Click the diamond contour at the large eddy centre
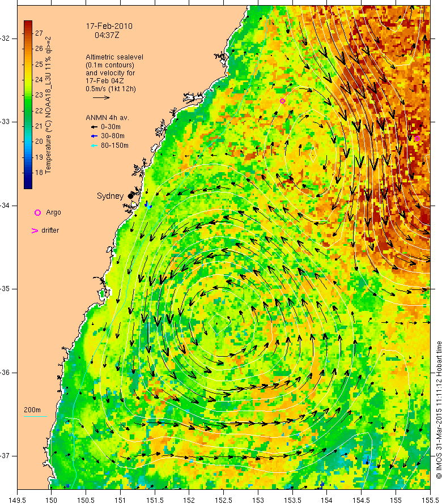 [219, 323]
